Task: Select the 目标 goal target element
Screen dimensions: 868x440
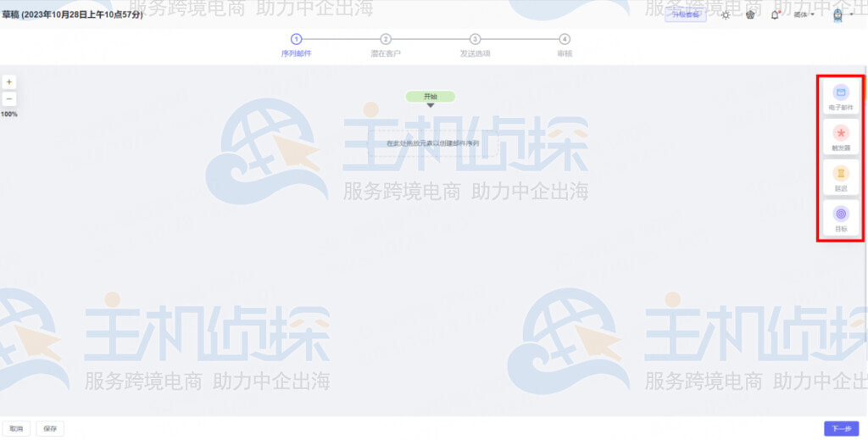Action: point(841,218)
